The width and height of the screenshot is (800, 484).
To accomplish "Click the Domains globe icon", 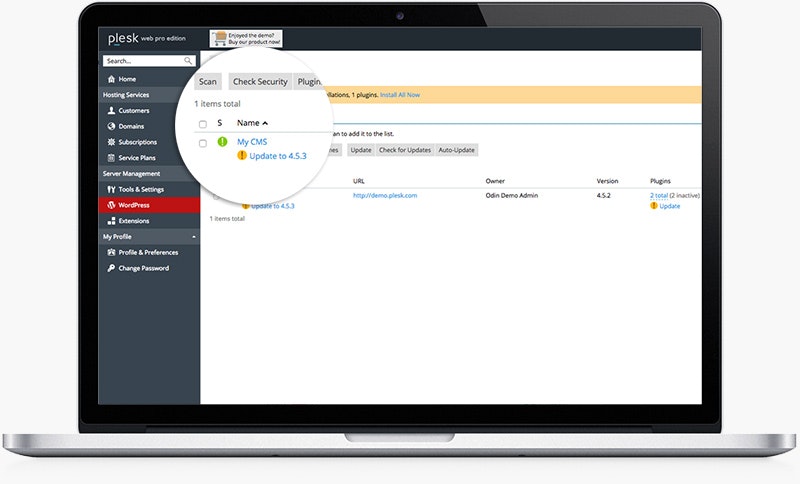I will point(111,126).
